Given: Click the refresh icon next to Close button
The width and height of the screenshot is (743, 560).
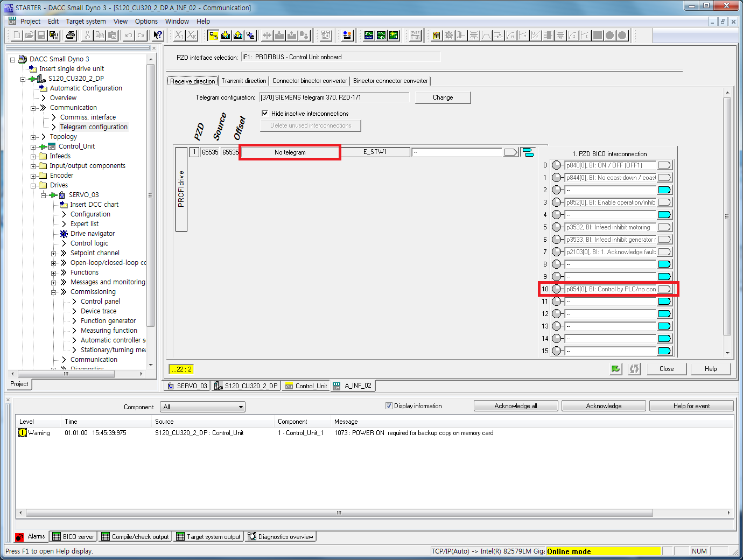Looking at the screenshot, I should (634, 369).
